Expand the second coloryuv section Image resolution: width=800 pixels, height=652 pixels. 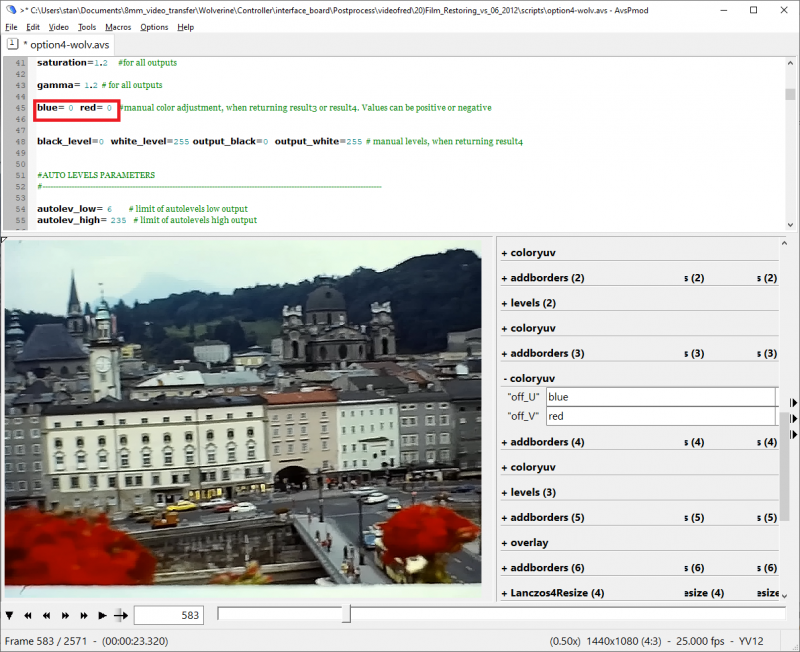(x=528, y=329)
